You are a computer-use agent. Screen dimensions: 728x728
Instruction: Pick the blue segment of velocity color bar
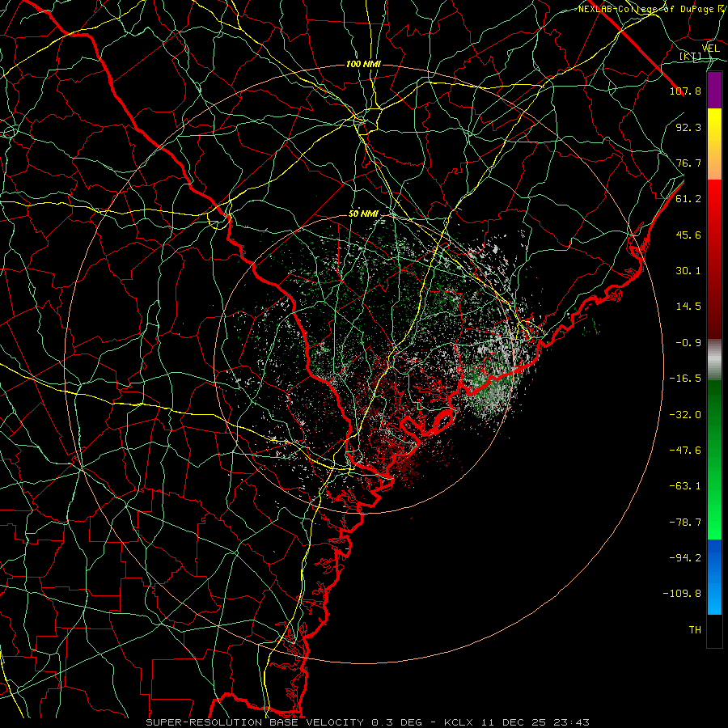(714, 577)
